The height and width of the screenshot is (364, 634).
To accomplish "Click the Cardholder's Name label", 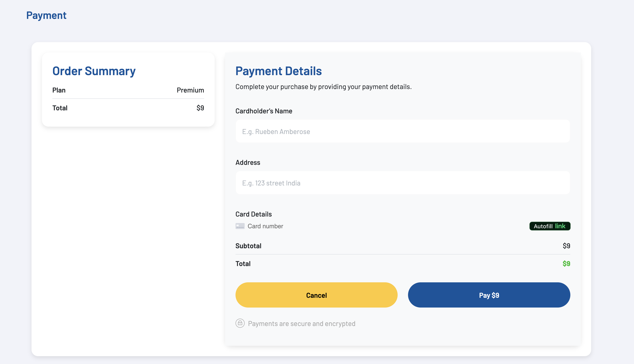I will pyautogui.click(x=264, y=111).
